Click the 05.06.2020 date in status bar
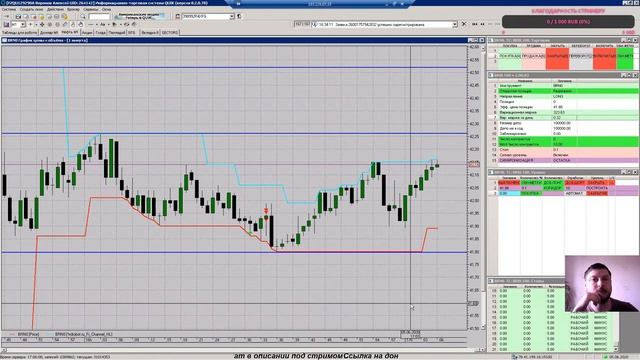The image size is (640, 360). [620, 357]
